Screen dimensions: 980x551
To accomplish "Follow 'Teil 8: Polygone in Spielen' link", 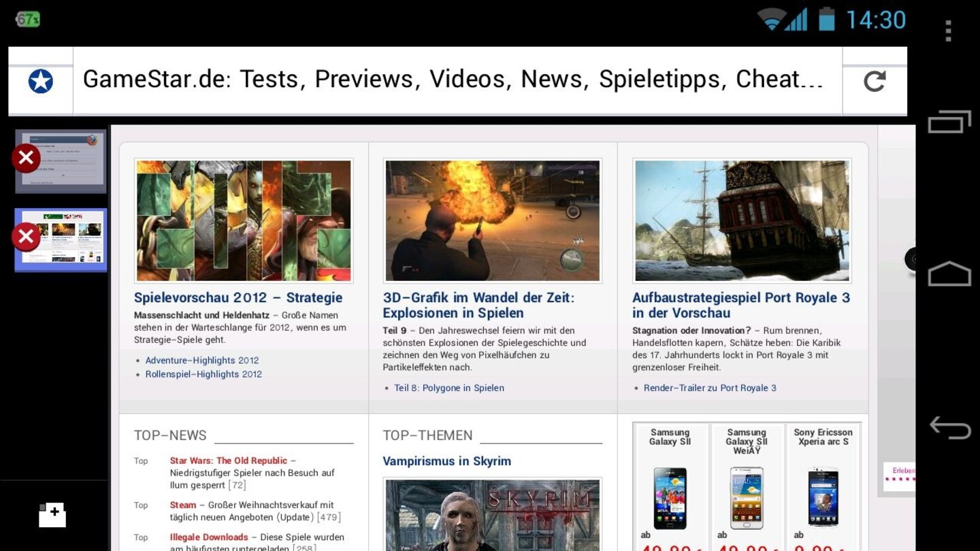I will [449, 388].
